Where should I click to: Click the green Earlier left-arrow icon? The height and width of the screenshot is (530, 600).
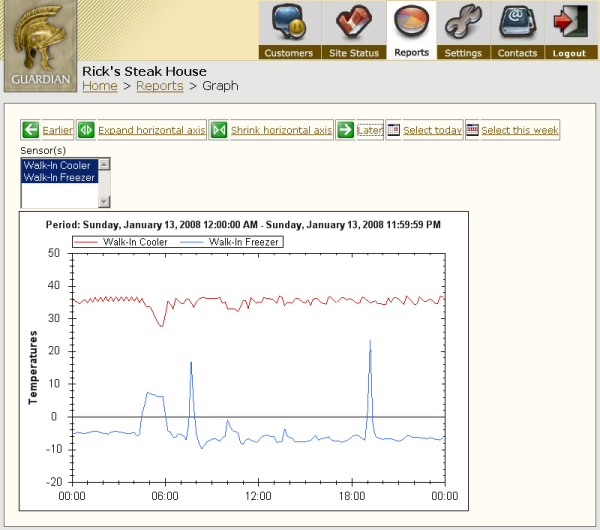pos(30,130)
